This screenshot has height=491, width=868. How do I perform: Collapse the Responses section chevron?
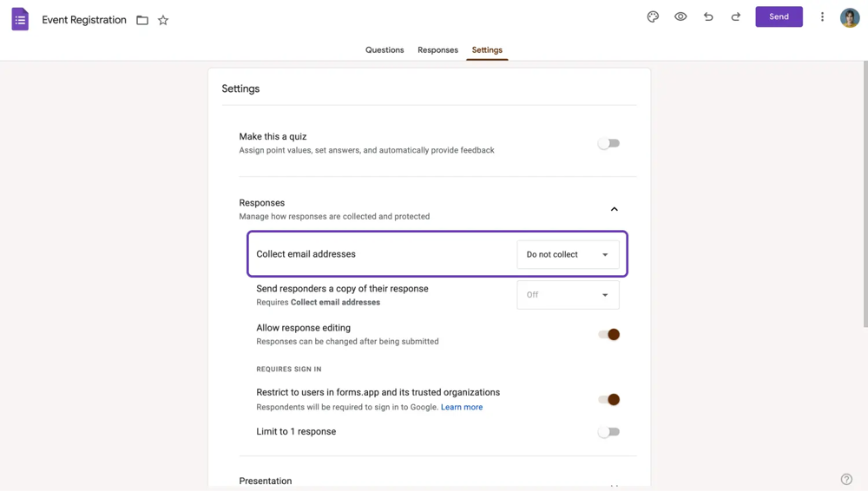pyautogui.click(x=614, y=209)
